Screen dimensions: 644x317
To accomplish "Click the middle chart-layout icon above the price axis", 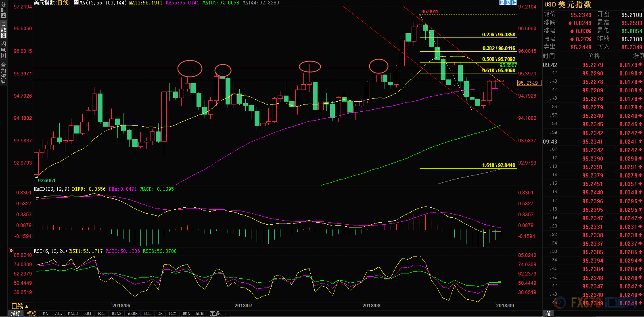I will click(508, 2).
